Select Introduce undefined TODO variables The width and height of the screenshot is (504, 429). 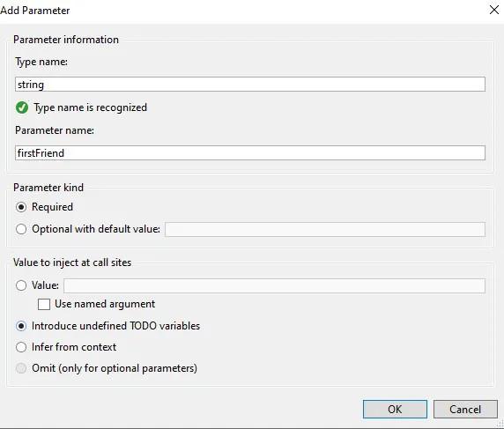click(x=21, y=326)
